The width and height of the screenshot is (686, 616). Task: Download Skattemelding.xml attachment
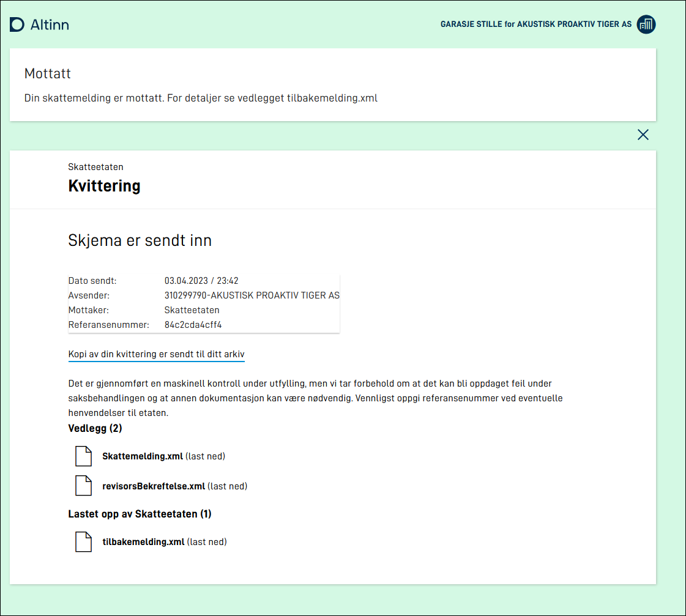coord(163,456)
